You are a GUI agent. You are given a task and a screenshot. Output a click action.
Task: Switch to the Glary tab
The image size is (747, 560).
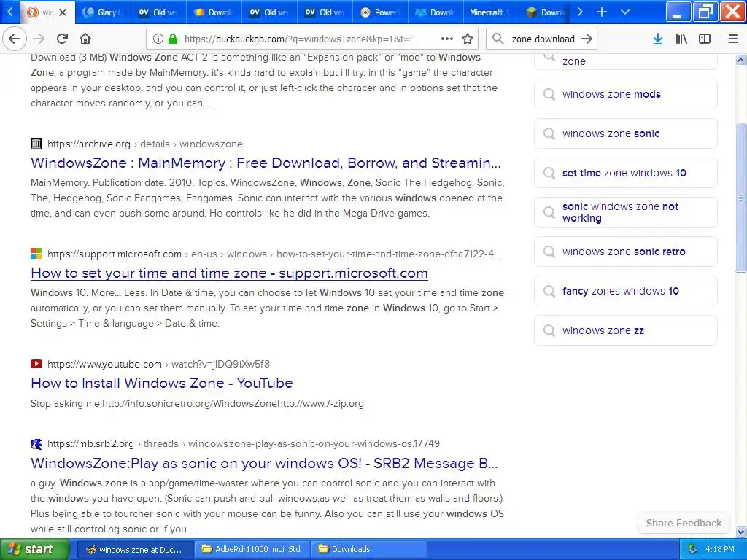tap(103, 12)
